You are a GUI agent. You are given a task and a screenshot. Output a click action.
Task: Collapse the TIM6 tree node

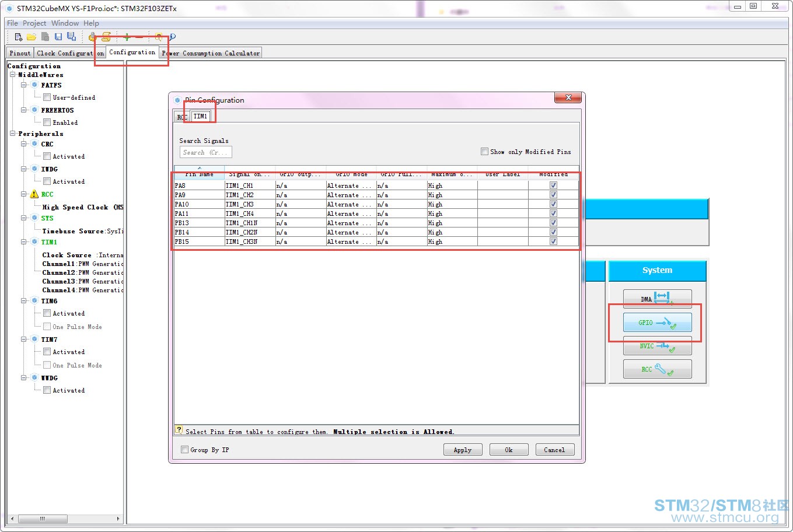(x=24, y=301)
